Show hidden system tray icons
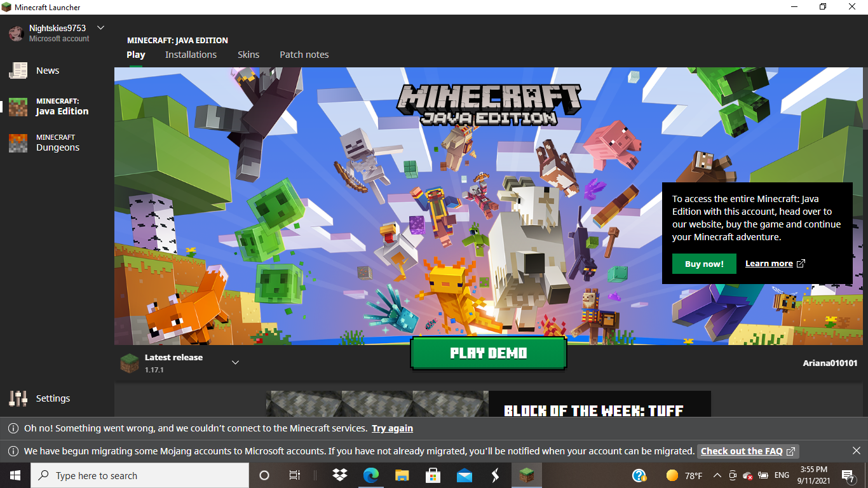Image resolution: width=868 pixels, height=488 pixels. click(x=717, y=475)
